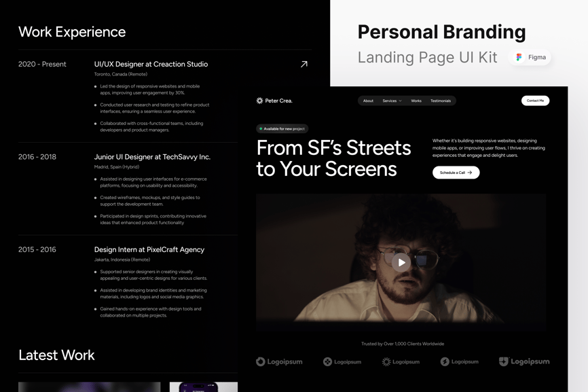Play the hero video

click(x=401, y=263)
